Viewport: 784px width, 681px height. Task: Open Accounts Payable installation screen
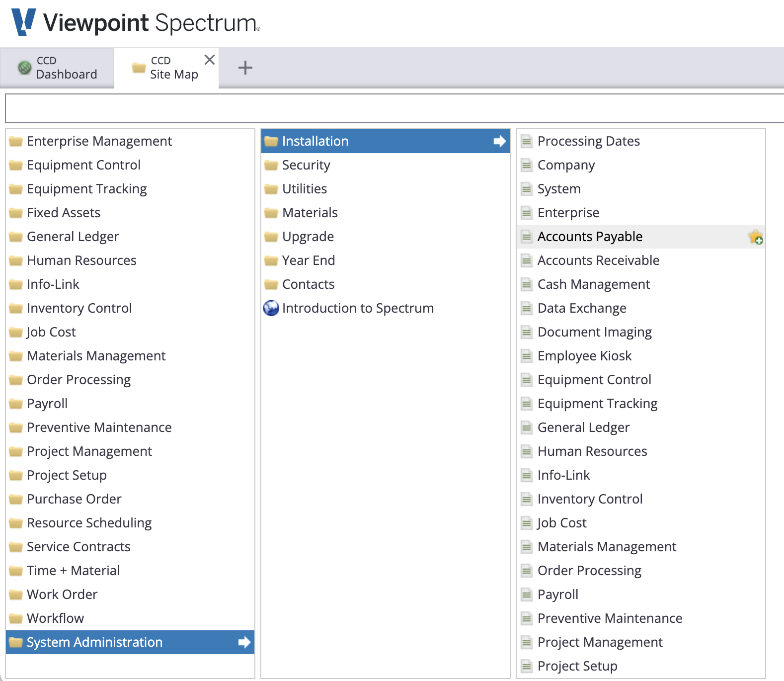(641, 237)
